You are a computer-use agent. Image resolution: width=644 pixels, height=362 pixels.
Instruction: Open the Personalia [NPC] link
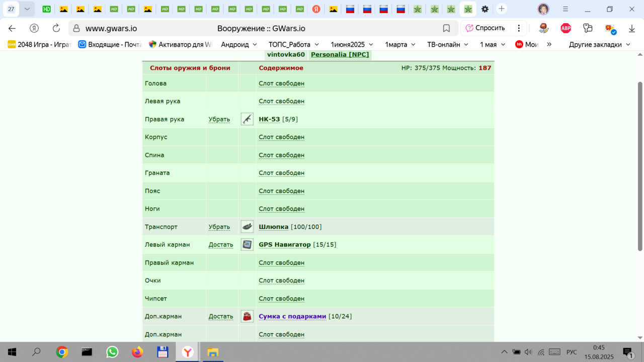[340, 55]
